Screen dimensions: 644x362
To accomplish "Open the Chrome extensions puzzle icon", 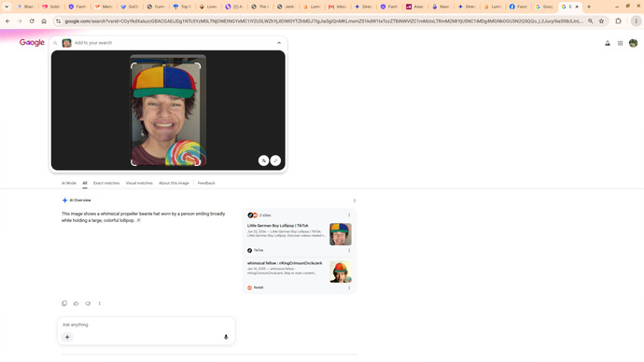I will click(x=618, y=21).
